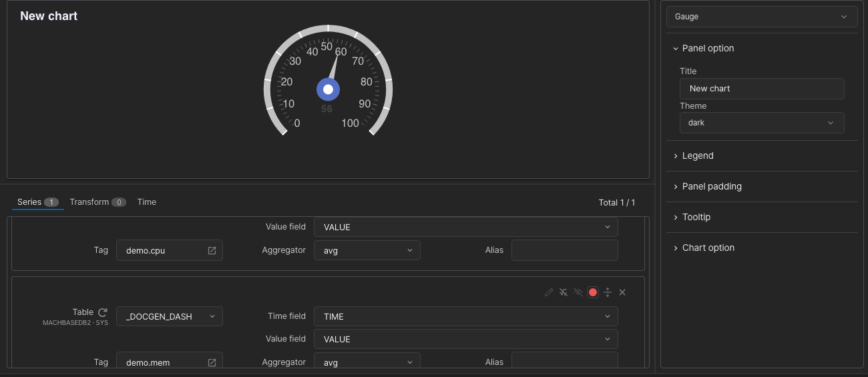Click the Alias field for demo.cpu
Screen dimensions: 868x377
coord(565,250)
